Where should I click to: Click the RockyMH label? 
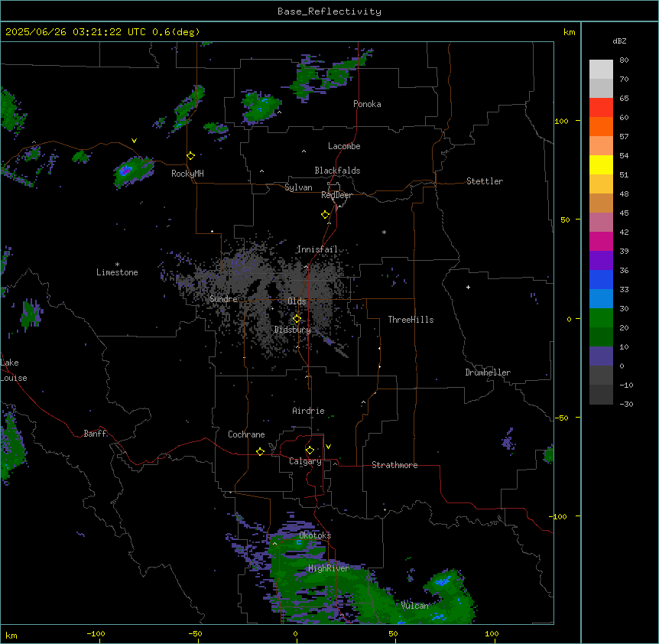187,174
